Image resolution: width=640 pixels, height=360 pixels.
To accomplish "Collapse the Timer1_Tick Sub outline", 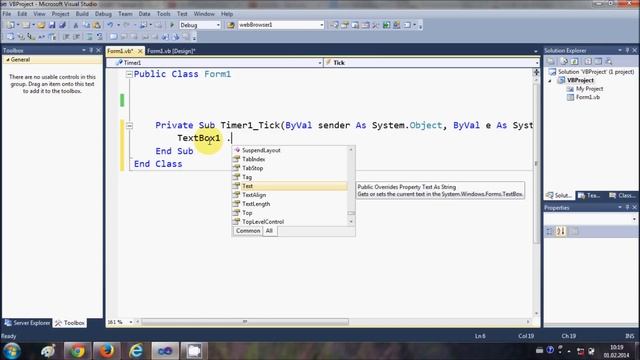I will point(129,126).
